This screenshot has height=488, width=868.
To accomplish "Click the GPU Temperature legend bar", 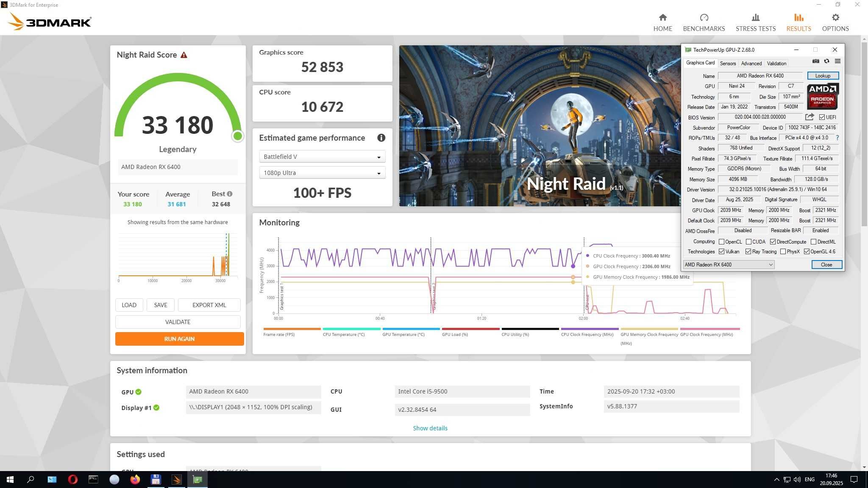I will pos(411,329).
